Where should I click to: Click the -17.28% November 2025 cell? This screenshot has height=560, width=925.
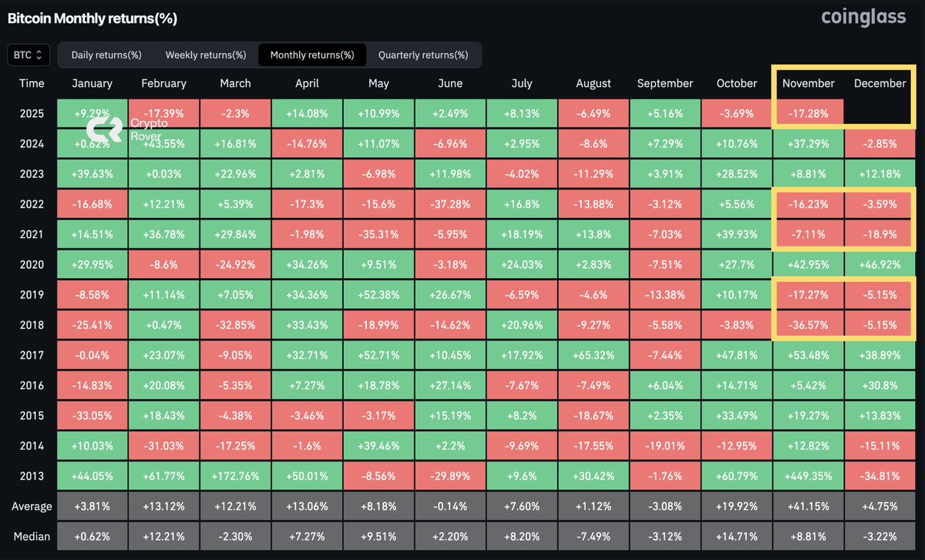(x=808, y=113)
